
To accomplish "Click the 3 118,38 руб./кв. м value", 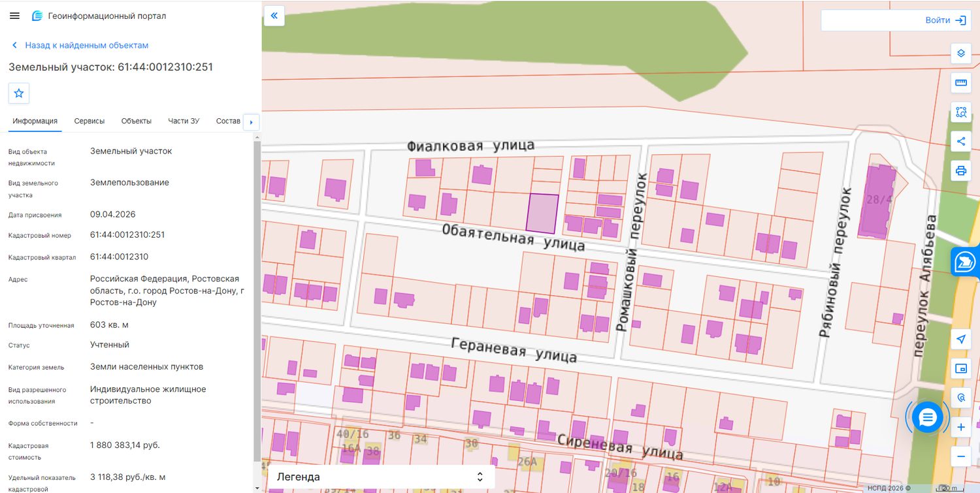I will coord(127,477).
